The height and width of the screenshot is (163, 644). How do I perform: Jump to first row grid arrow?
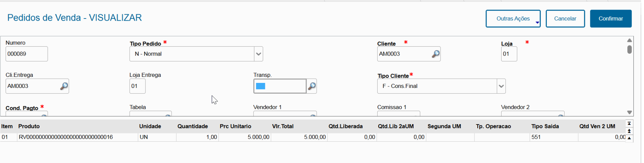pyautogui.click(x=629, y=123)
